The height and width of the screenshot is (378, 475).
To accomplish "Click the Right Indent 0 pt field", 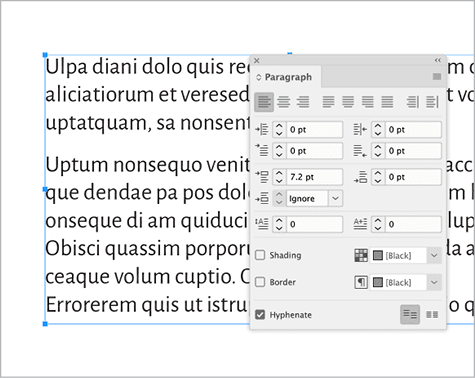I will tap(413, 129).
